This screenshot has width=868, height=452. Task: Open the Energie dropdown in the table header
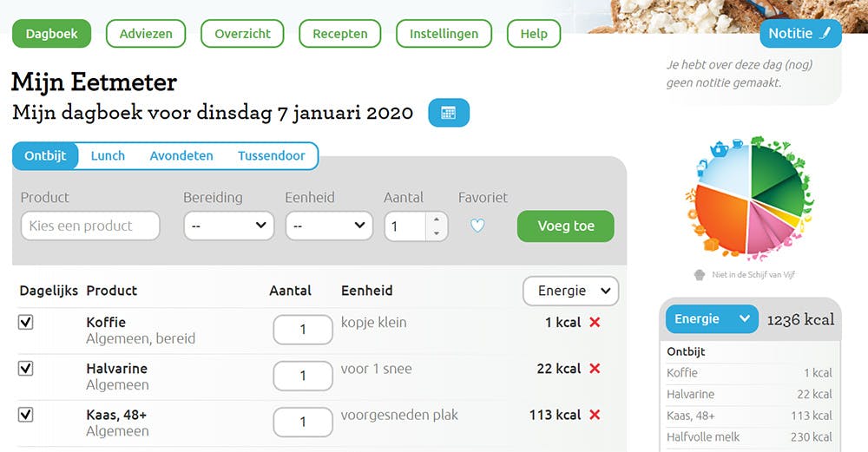(570, 291)
